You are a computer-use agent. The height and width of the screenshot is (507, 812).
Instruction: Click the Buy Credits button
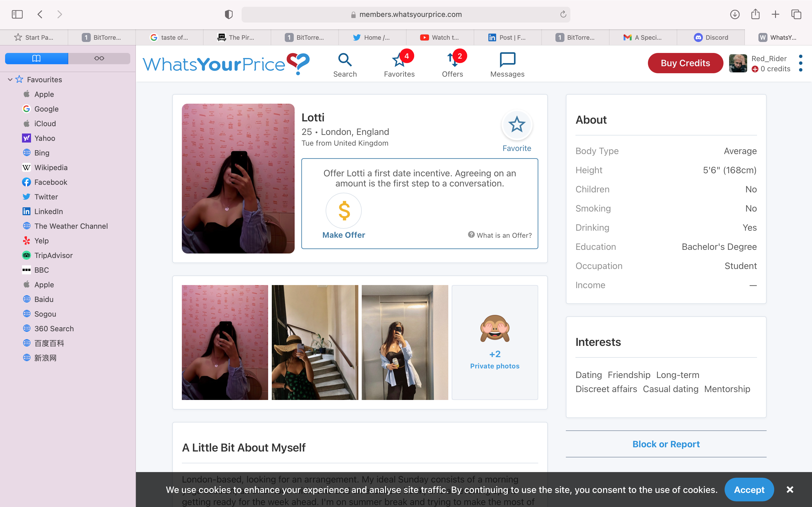[685, 63]
